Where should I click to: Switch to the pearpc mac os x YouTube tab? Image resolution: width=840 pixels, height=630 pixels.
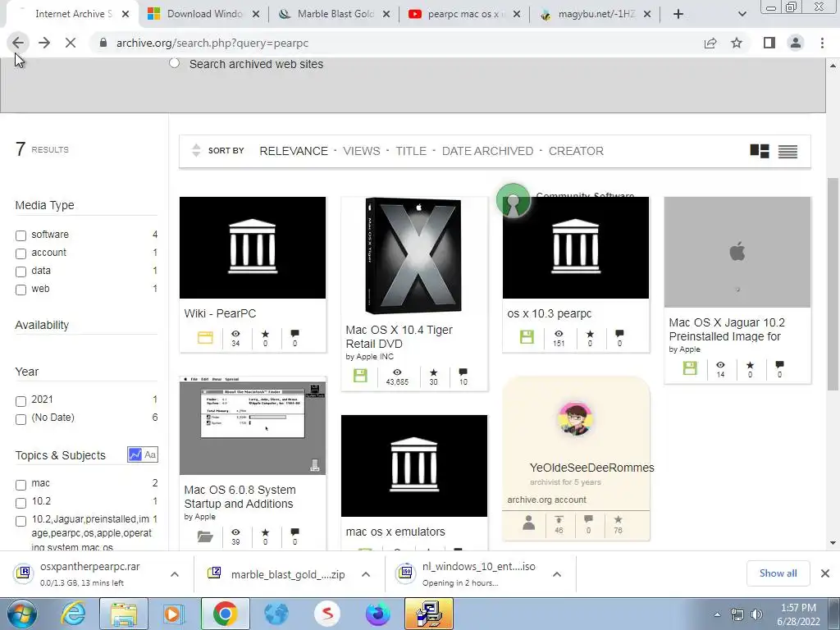point(464,14)
